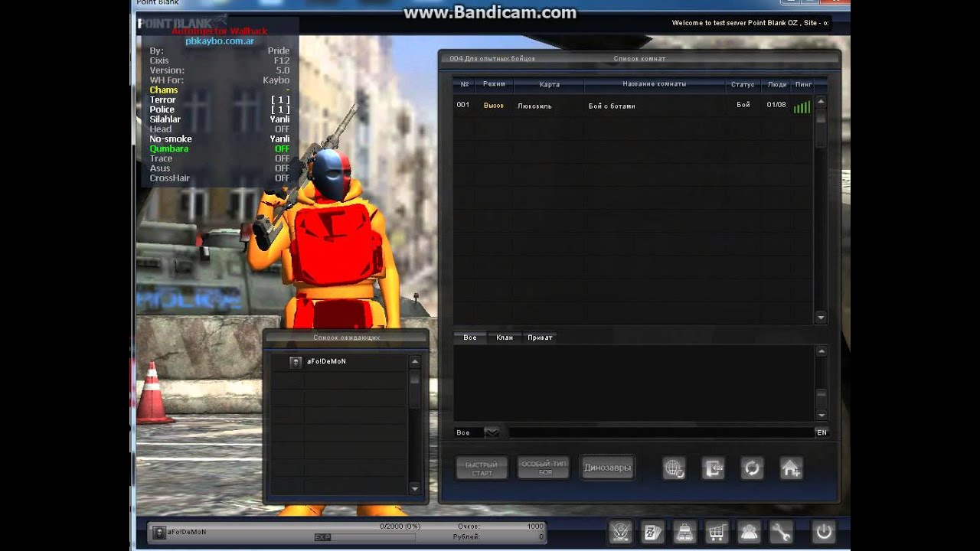Toggle Head option in the overlay menu
Viewport: 980px width, 551px height.
[x=219, y=129]
